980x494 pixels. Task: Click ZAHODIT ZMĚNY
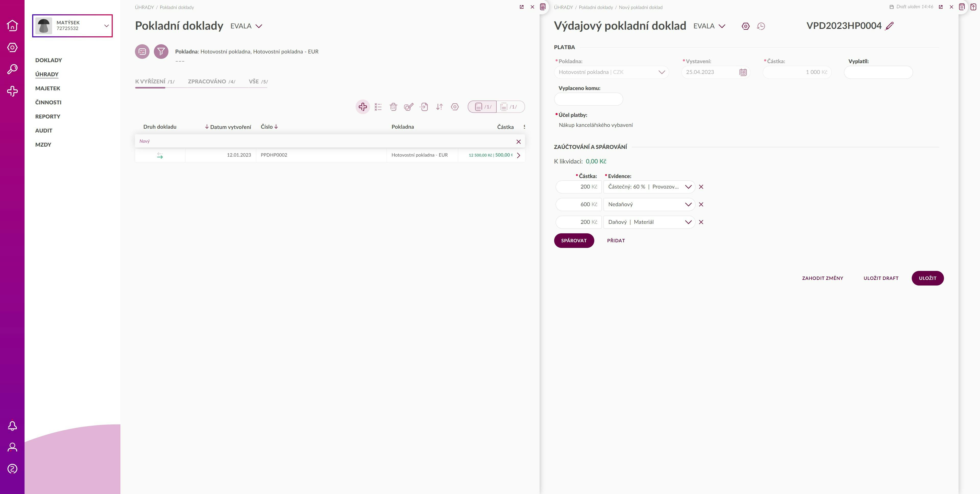[823, 278]
